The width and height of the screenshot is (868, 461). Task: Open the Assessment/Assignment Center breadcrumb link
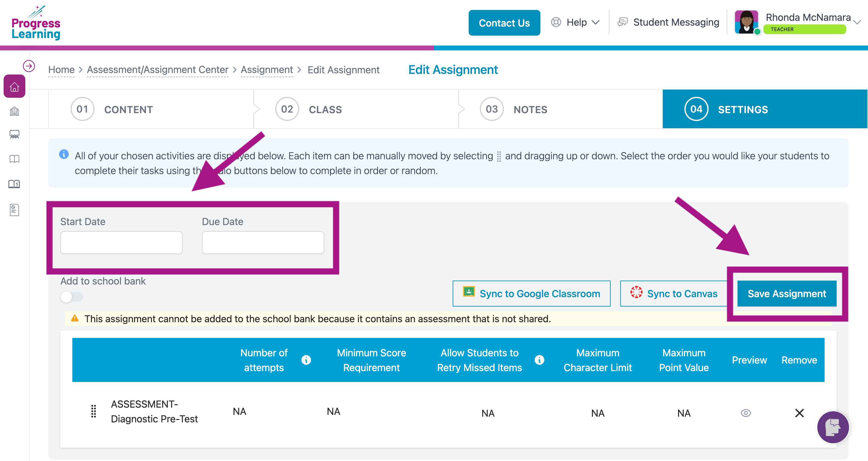[157, 69]
